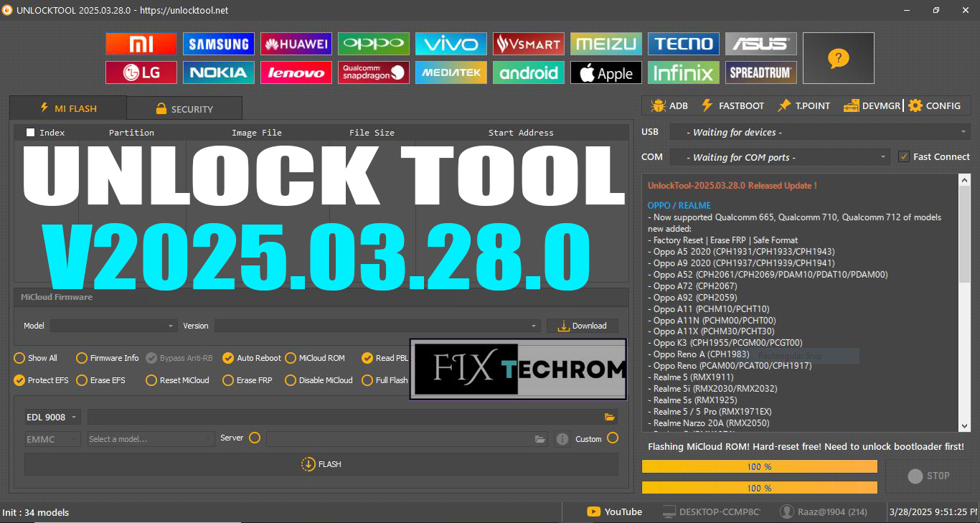This screenshot has height=523, width=980.
Task: Click the log panel vertical scrollbar
Action: click(x=965, y=303)
